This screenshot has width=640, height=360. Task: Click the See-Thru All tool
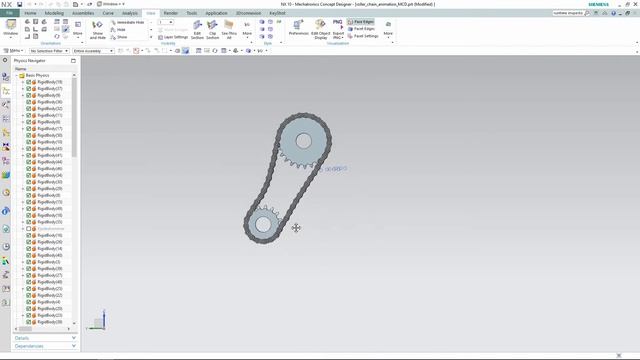(229, 30)
